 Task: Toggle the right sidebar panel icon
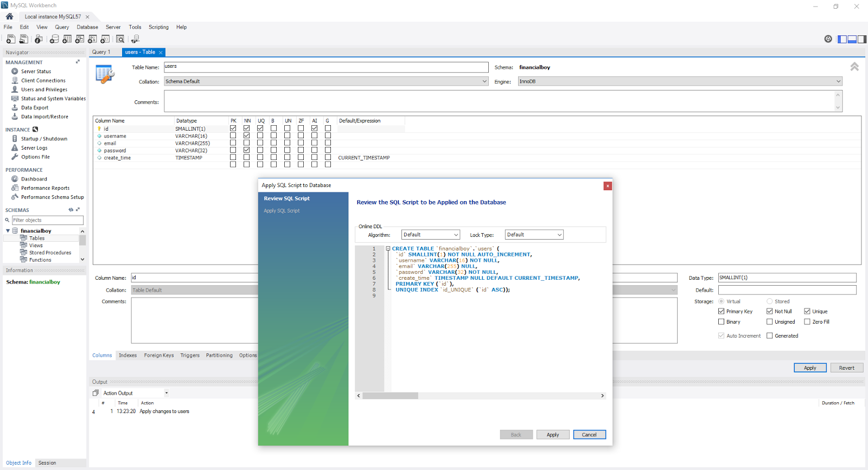[x=862, y=39]
